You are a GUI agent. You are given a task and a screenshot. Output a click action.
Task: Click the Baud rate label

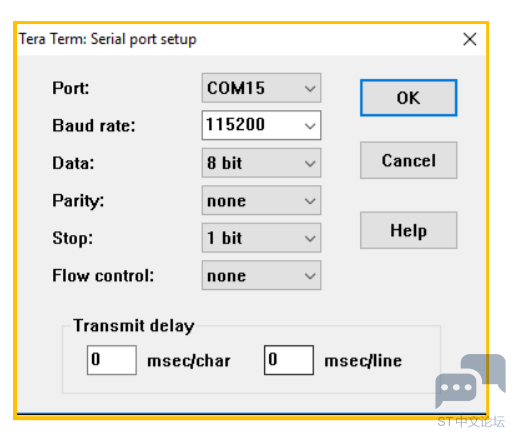(94, 126)
